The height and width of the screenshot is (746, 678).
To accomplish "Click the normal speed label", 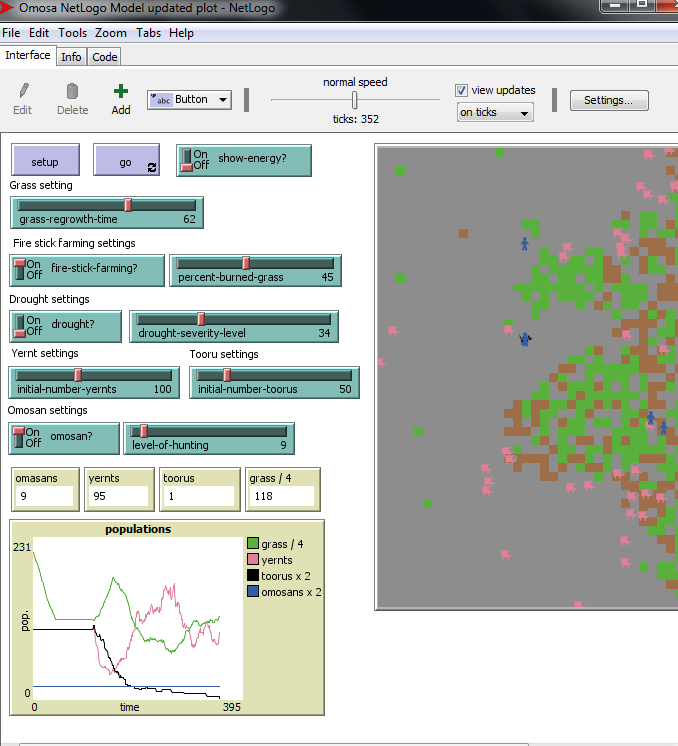I will point(355,82).
